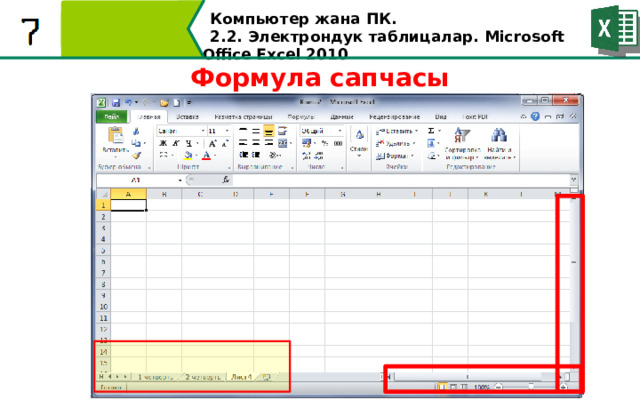640x400 pixels.
Task: Toggle Italic (К) formatting
Action: [x=176, y=143]
